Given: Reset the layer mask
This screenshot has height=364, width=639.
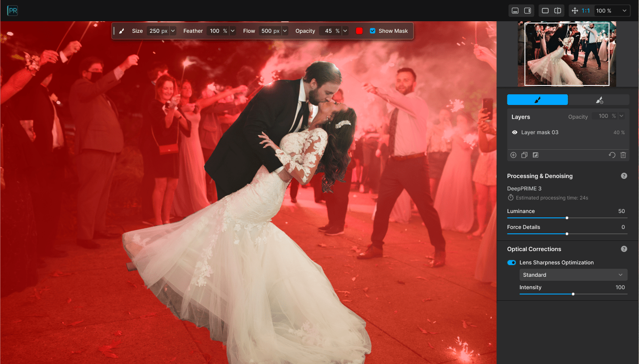Looking at the screenshot, I should 612,155.
